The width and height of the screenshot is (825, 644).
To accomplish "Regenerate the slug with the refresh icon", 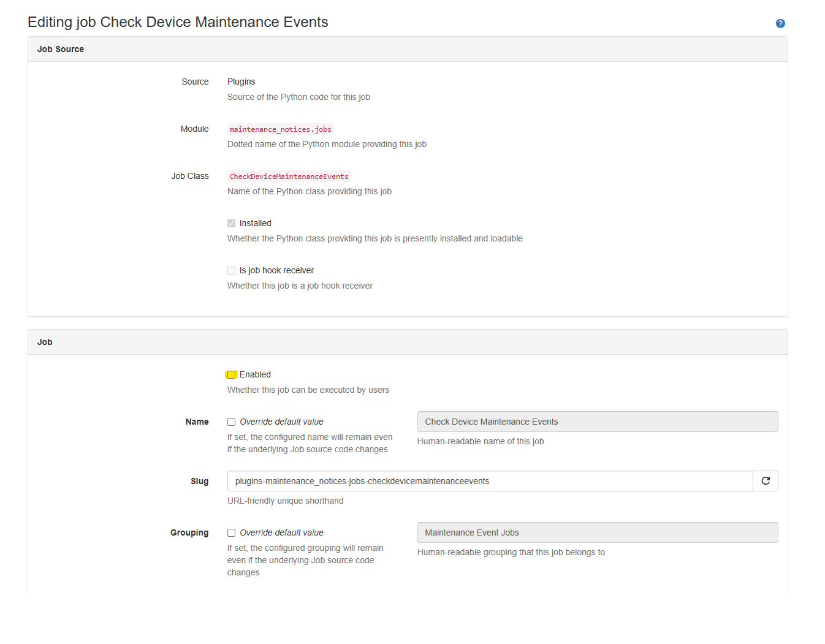I will [x=765, y=481].
